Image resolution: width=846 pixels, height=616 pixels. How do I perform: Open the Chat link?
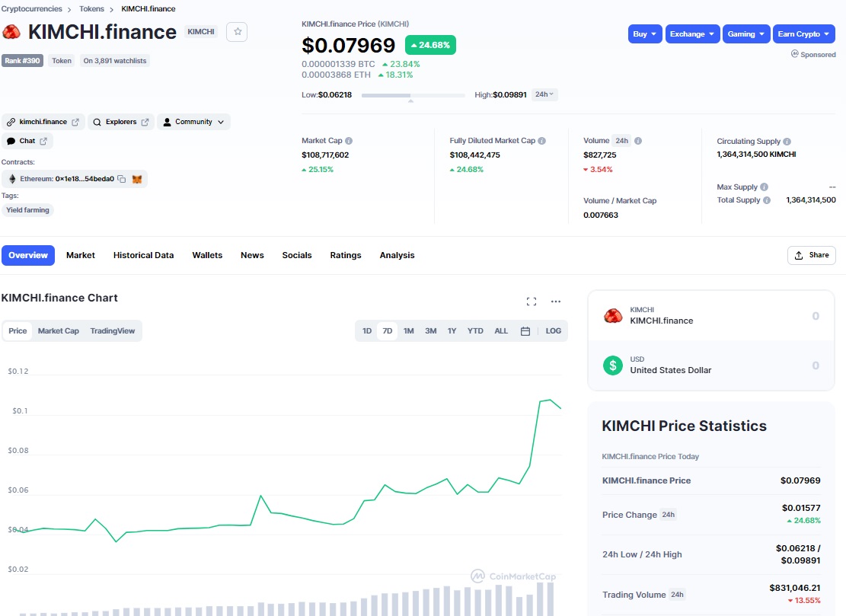(x=27, y=142)
